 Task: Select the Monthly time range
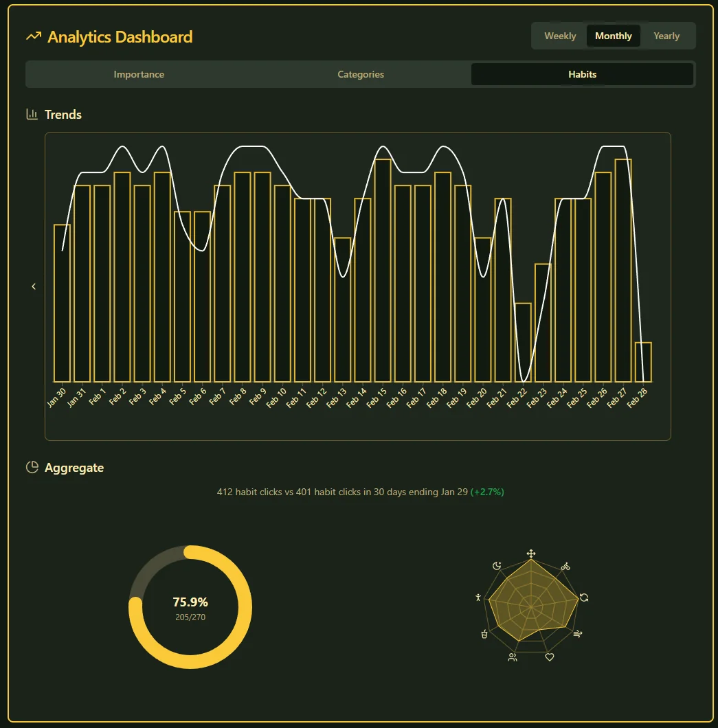point(614,36)
